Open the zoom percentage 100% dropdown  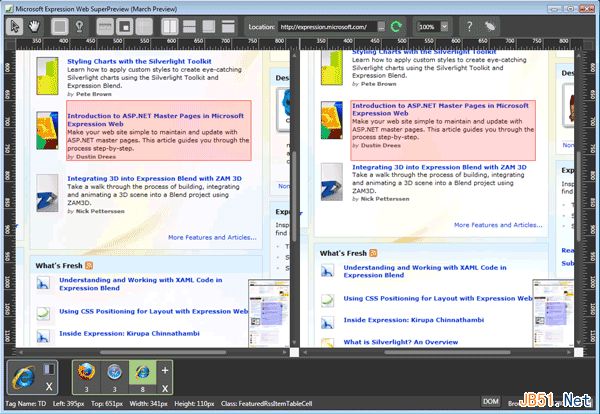(x=444, y=25)
